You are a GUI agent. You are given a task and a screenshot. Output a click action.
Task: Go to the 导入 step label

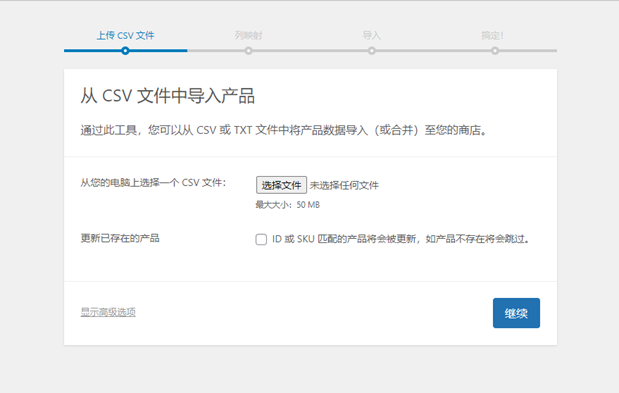[371, 36]
